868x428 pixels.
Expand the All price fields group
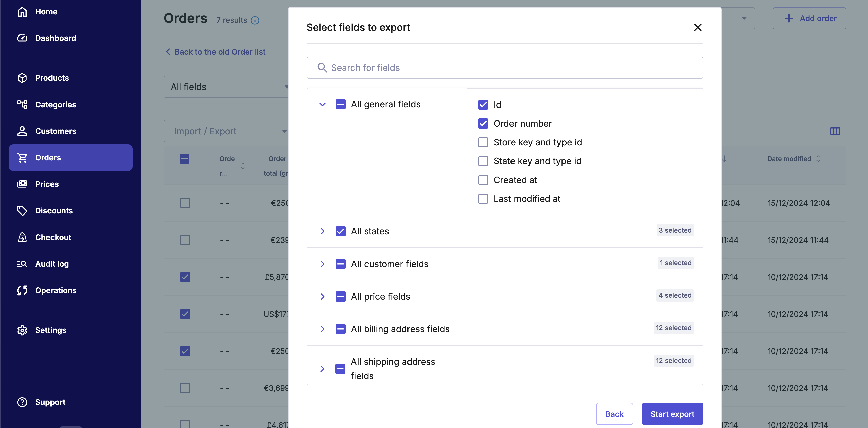point(322,296)
